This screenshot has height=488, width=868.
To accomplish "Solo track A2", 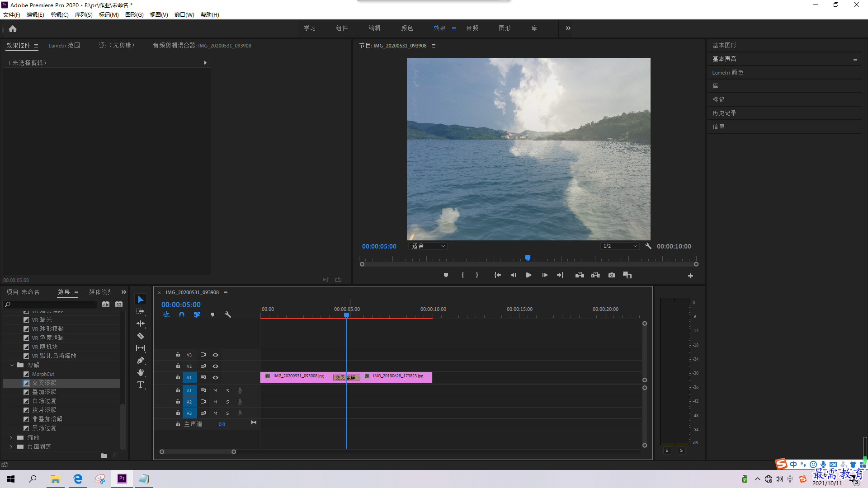I will pyautogui.click(x=227, y=402).
